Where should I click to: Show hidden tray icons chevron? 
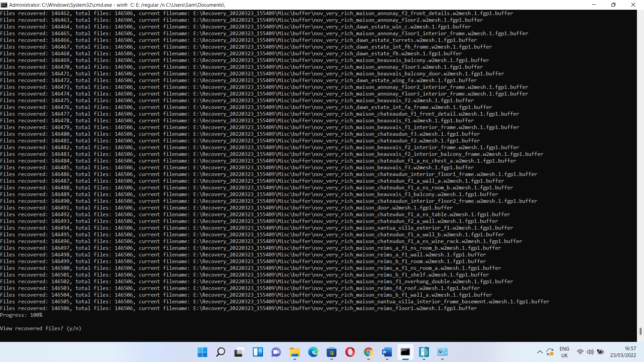pyautogui.click(x=540, y=352)
